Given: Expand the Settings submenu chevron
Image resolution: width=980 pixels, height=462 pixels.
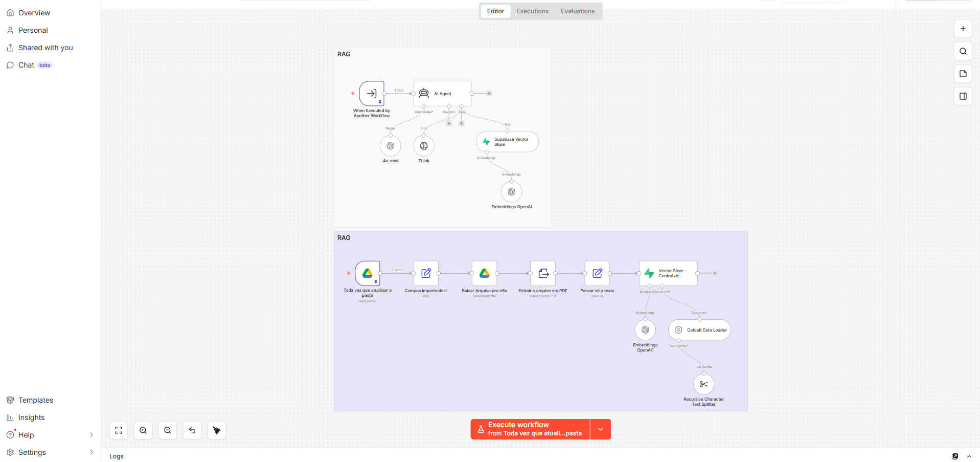Looking at the screenshot, I should tap(92, 452).
